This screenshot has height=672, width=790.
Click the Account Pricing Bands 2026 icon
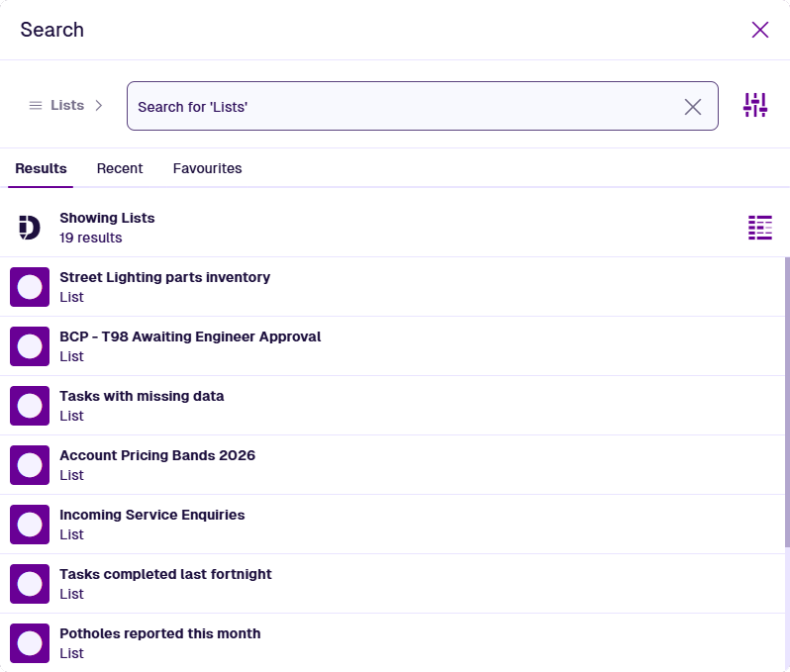pos(30,465)
